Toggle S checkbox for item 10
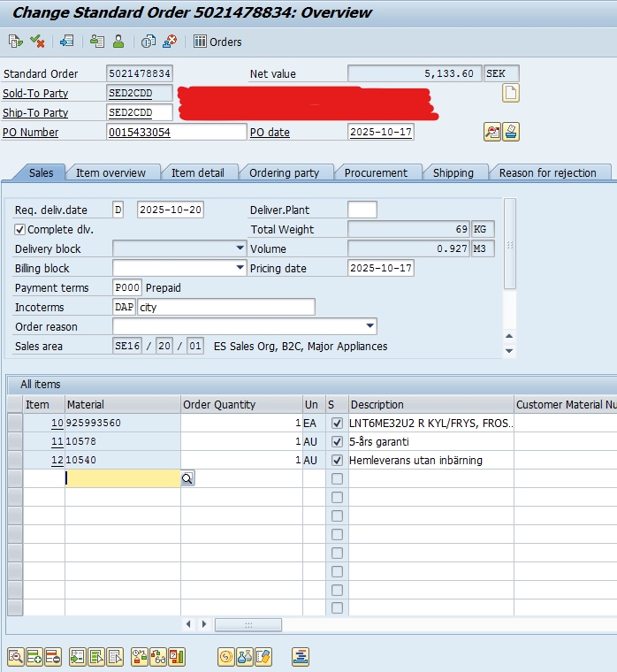The width and height of the screenshot is (617, 672). [337, 423]
